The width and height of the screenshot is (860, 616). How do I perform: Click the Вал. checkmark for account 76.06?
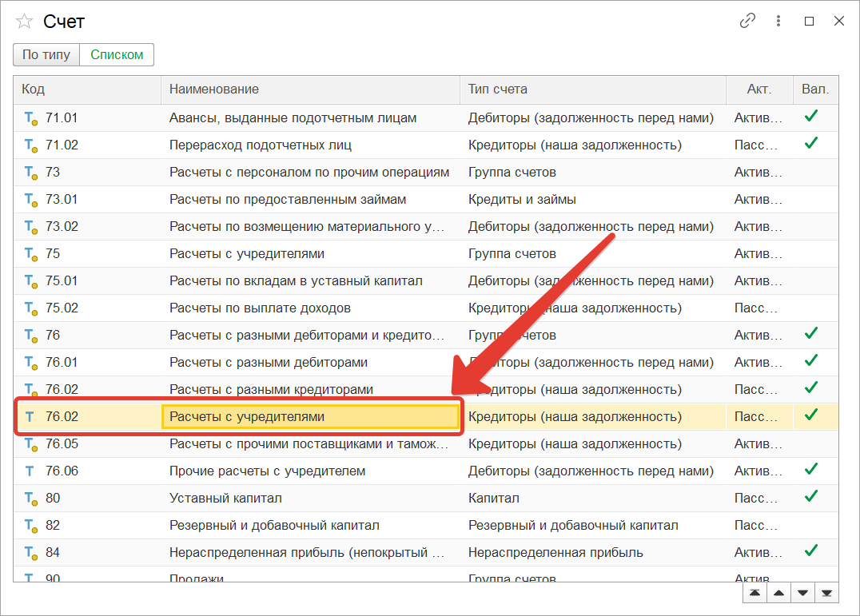click(811, 470)
